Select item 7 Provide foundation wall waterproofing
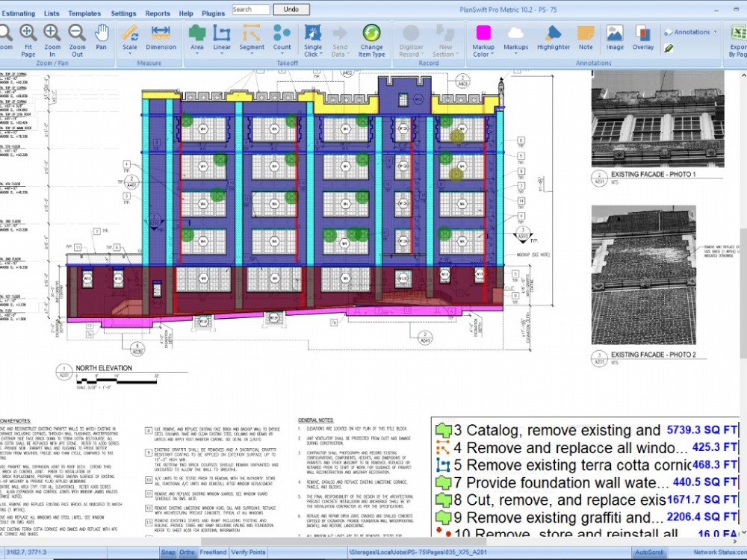 [586, 482]
